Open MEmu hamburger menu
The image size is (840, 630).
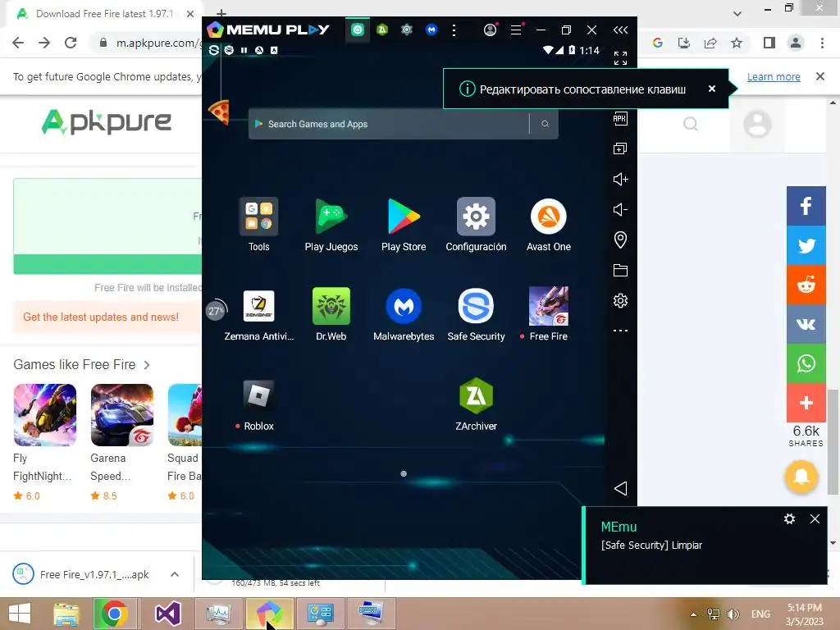516,30
